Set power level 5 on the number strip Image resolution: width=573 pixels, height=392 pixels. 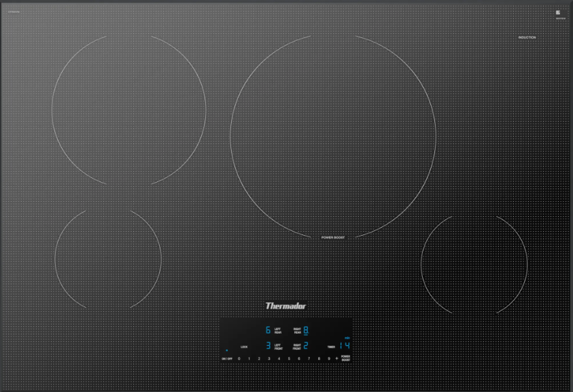point(288,358)
